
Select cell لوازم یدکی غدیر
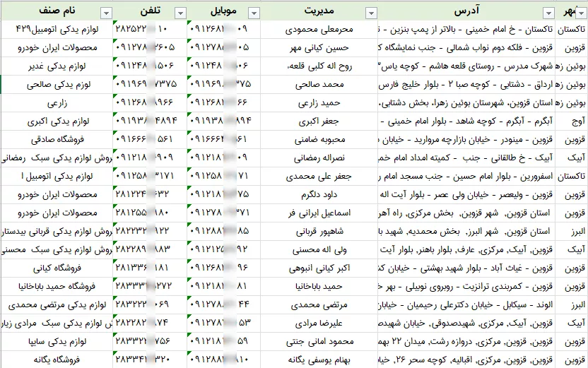(57, 66)
